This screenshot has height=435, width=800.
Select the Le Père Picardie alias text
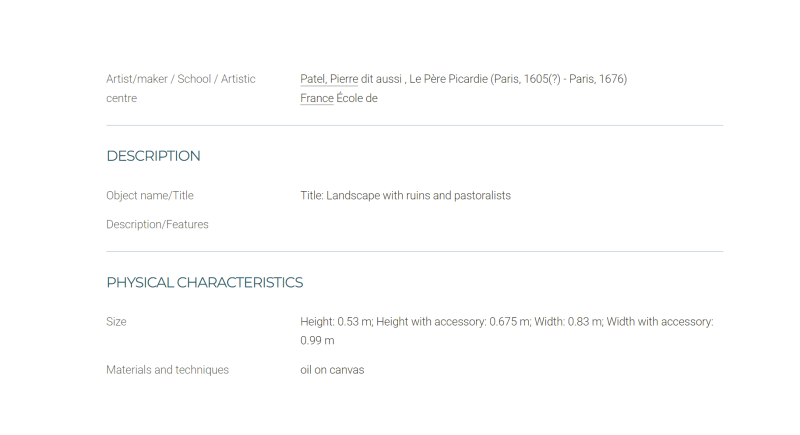coord(448,79)
